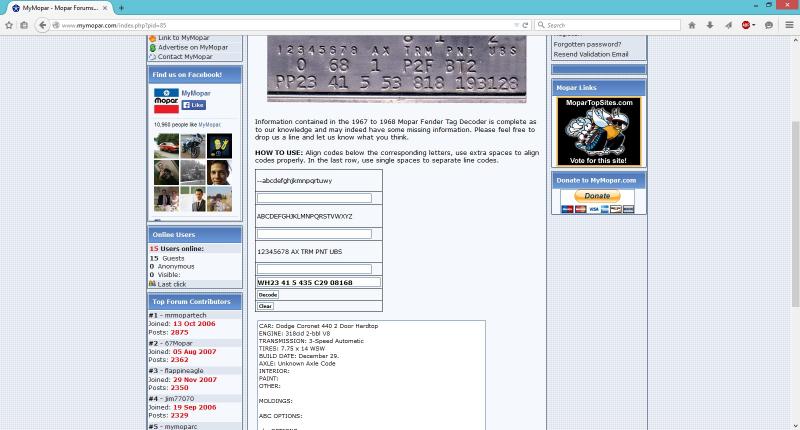Click the green dollar Advertise icon
Viewport: 800px width, 430px height.
[x=153, y=47]
